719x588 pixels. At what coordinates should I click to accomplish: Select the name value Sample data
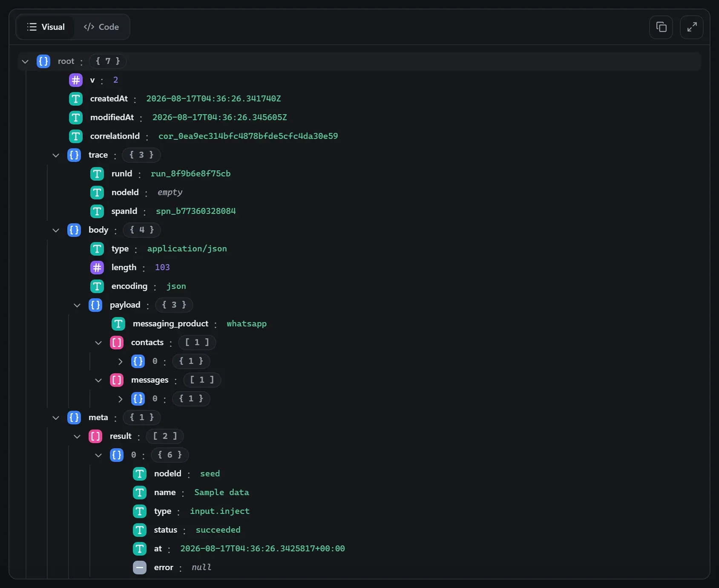tap(221, 493)
